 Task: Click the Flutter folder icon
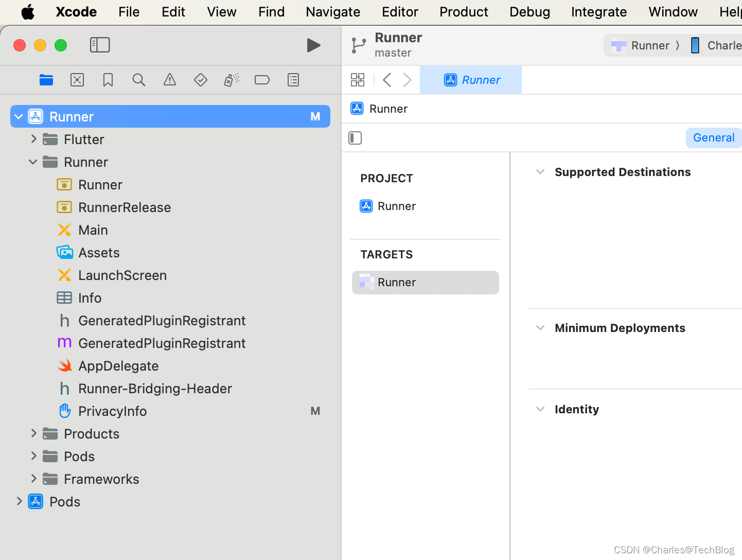(50, 139)
